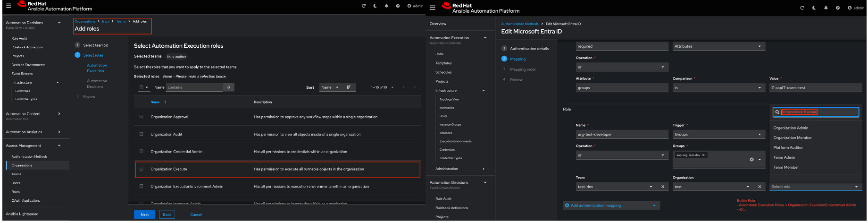Check the Organization Execute role checkbox
Screen dimensions: 868x223
141,169
